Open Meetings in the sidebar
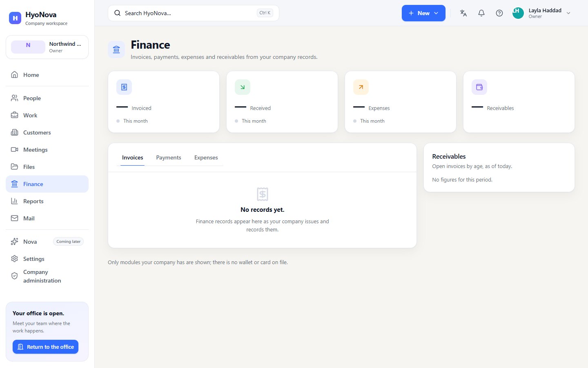Viewport: 588px width, 368px height. coord(47,150)
